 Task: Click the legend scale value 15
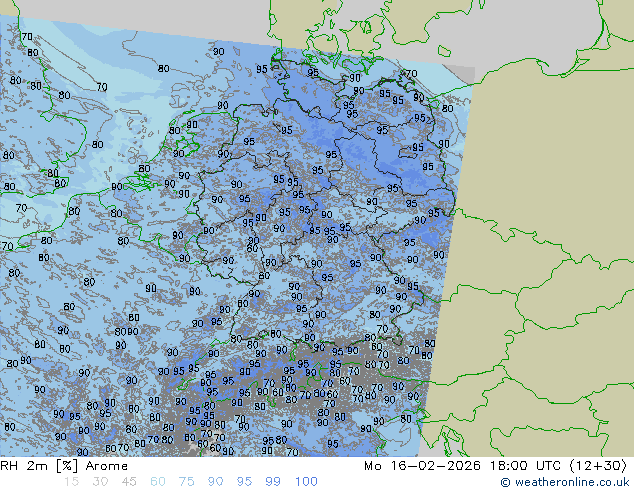coord(71,482)
